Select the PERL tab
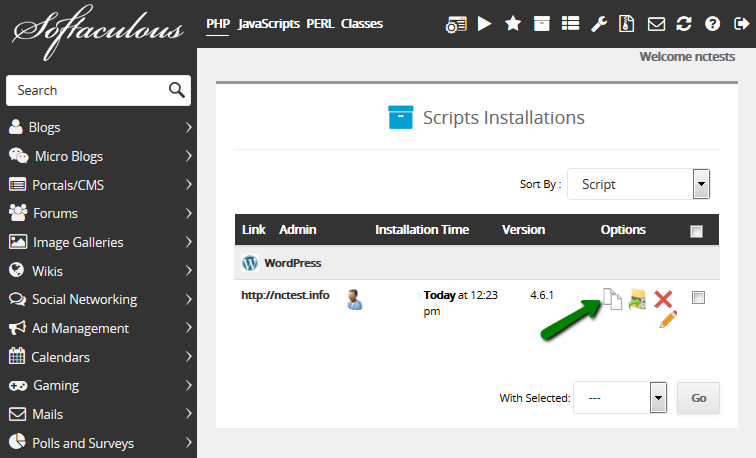756x458 pixels. (320, 24)
